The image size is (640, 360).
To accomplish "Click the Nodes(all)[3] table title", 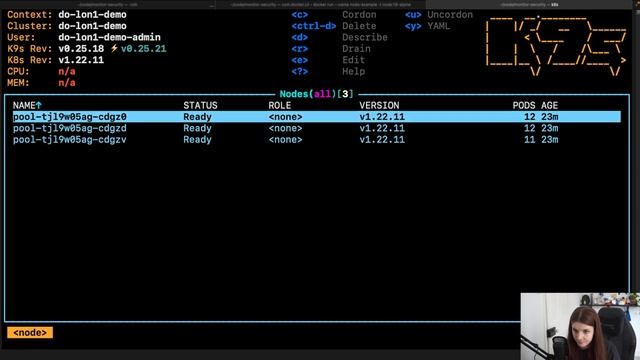I will click(x=316, y=94).
